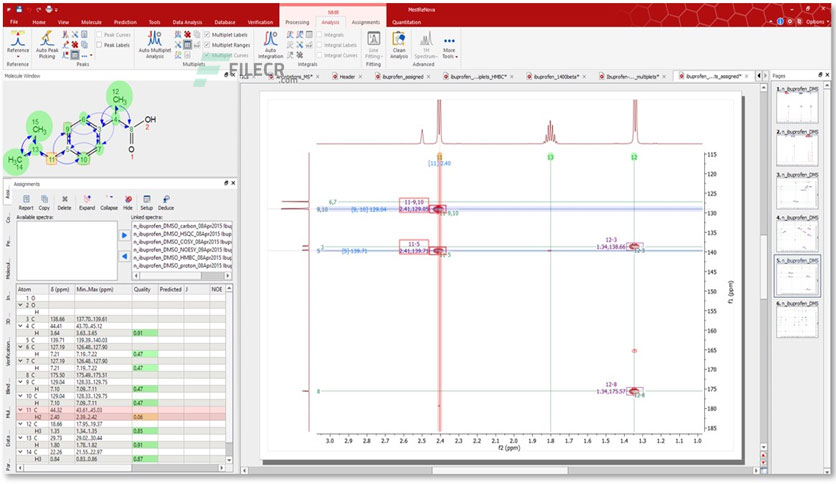Screen dimensions: 836x484
Task: Click Collapse in the Assignments toolbar
Action: tap(109, 203)
